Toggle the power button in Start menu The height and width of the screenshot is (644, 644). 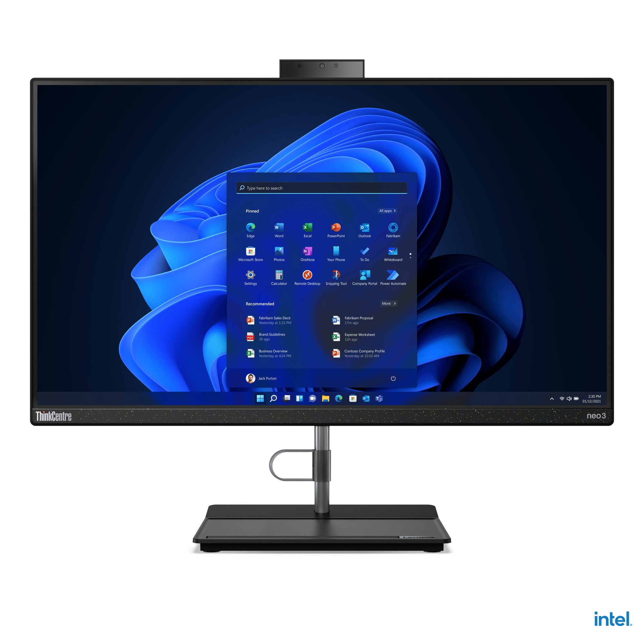coord(394,377)
